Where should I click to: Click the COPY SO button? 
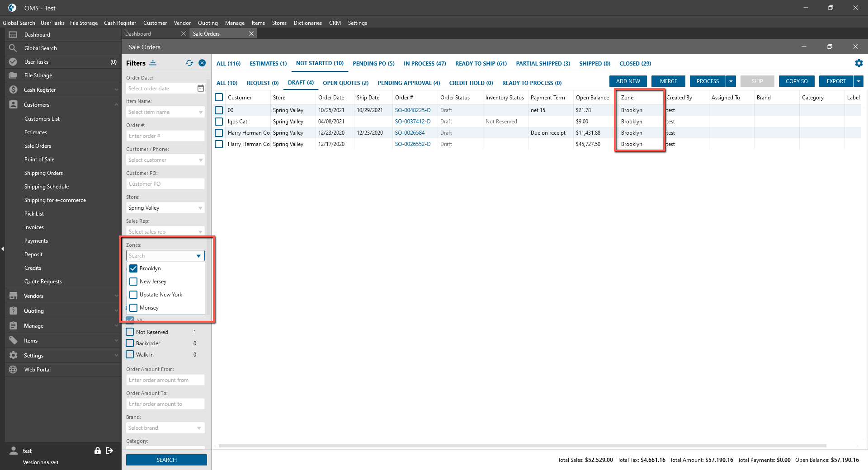coord(797,81)
